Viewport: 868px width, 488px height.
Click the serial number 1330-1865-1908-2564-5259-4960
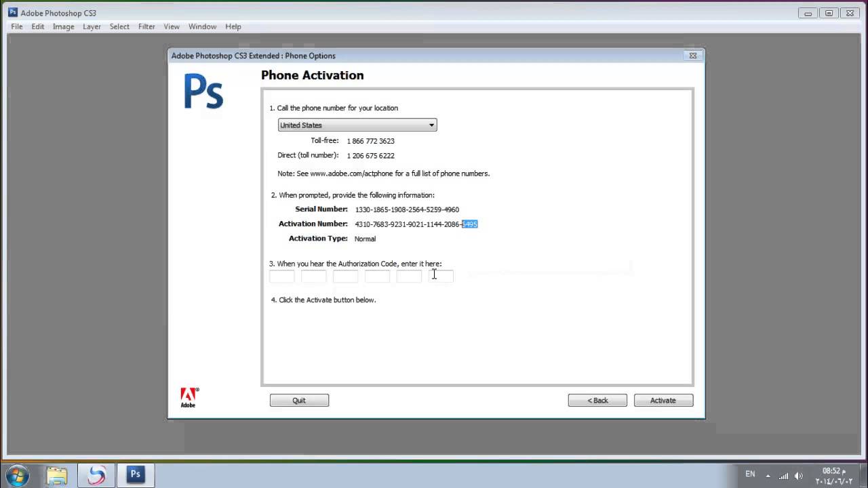pyautogui.click(x=407, y=209)
